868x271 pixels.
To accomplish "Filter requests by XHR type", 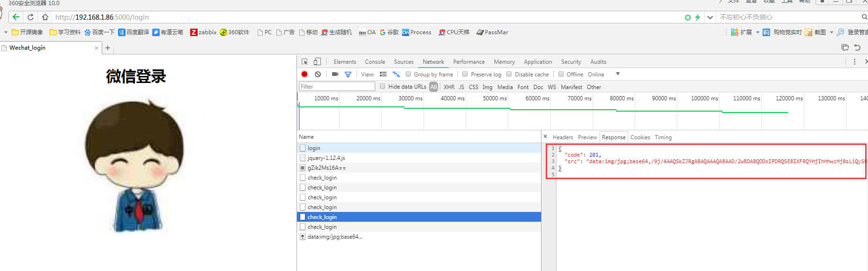I will 449,87.
